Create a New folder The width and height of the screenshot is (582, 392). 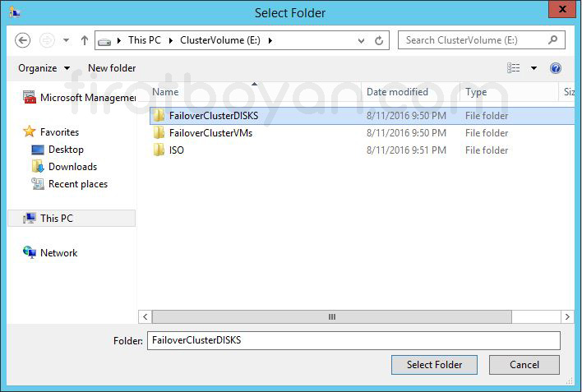point(112,68)
